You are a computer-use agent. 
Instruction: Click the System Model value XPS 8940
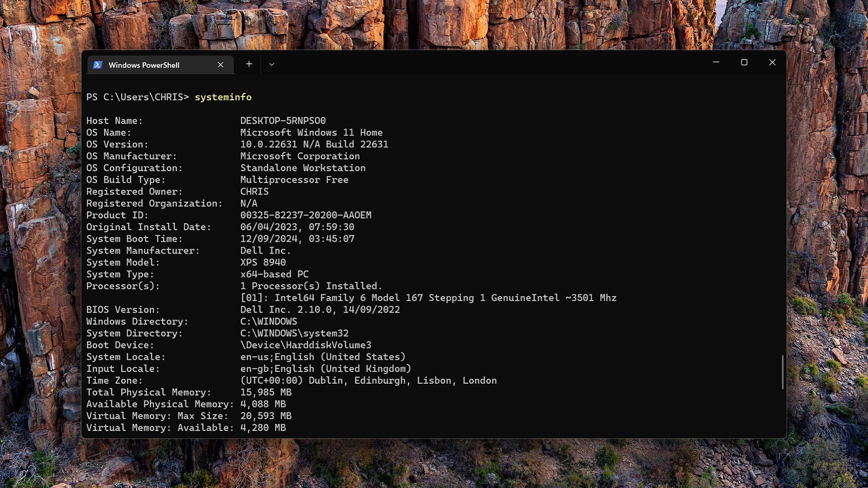point(263,262)
